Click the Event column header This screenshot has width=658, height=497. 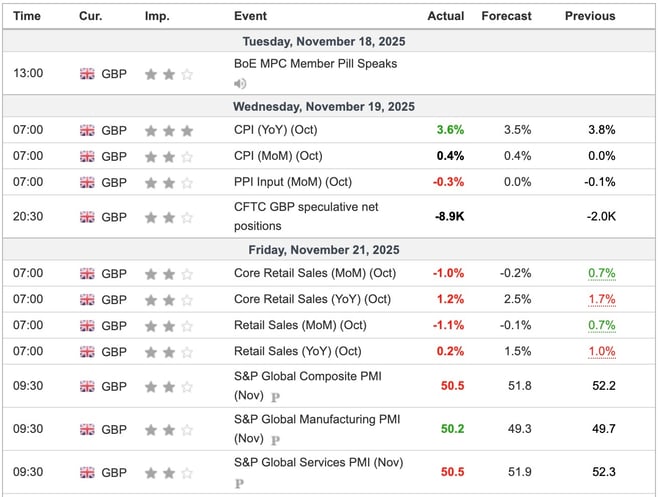[250, 16]
